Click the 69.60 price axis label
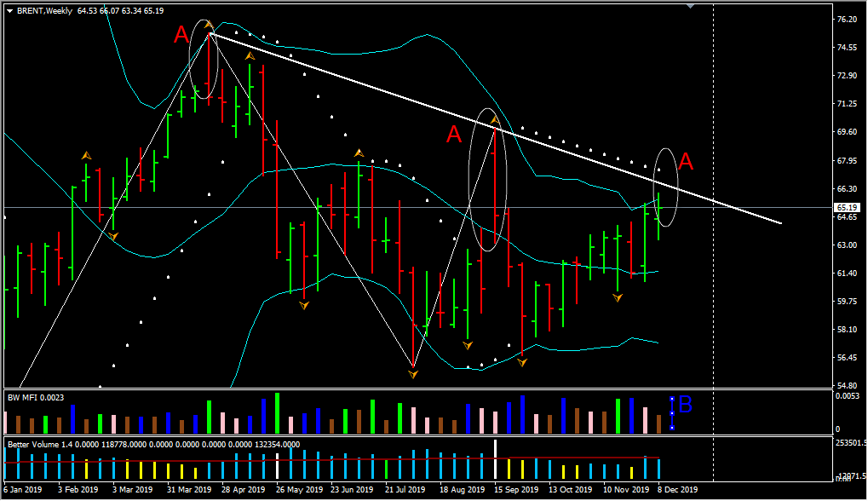This screenshot has width=868, height=501. coord(847,132)
